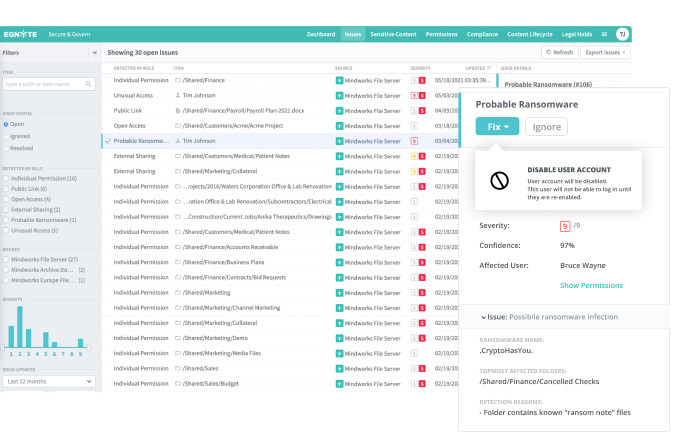Collapse the Issue possible ransomware section
This screenshot has width=683, height=443.
[x=483, y=316]
